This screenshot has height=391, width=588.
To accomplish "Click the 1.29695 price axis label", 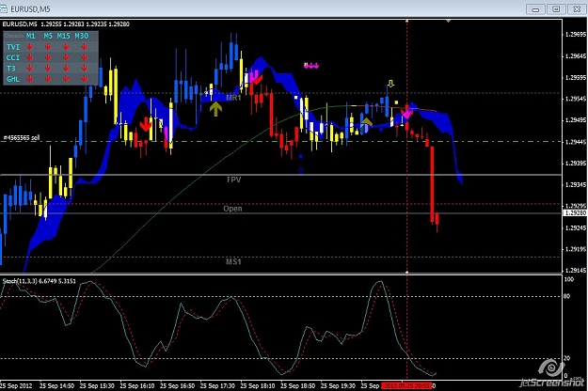I will point(575,35).
